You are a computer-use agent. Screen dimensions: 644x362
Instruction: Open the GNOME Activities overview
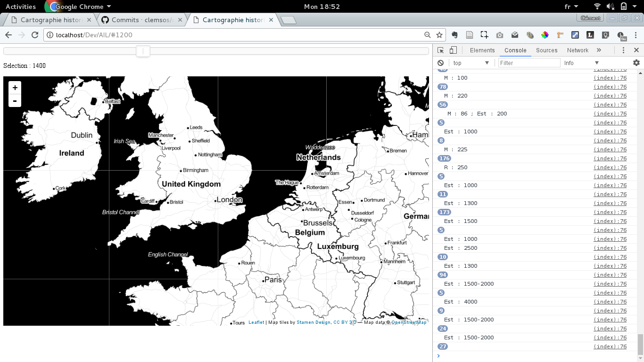tap(21, 7)
